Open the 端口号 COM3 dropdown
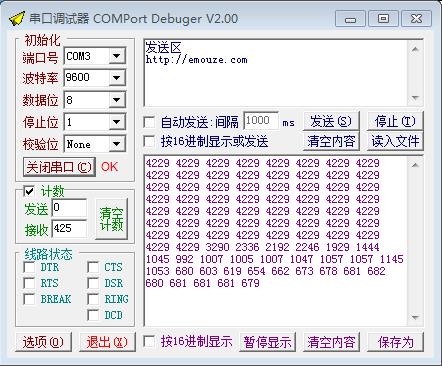Image resolution: width=442 pixels, height=366 pixels. [x=116, y=56]
